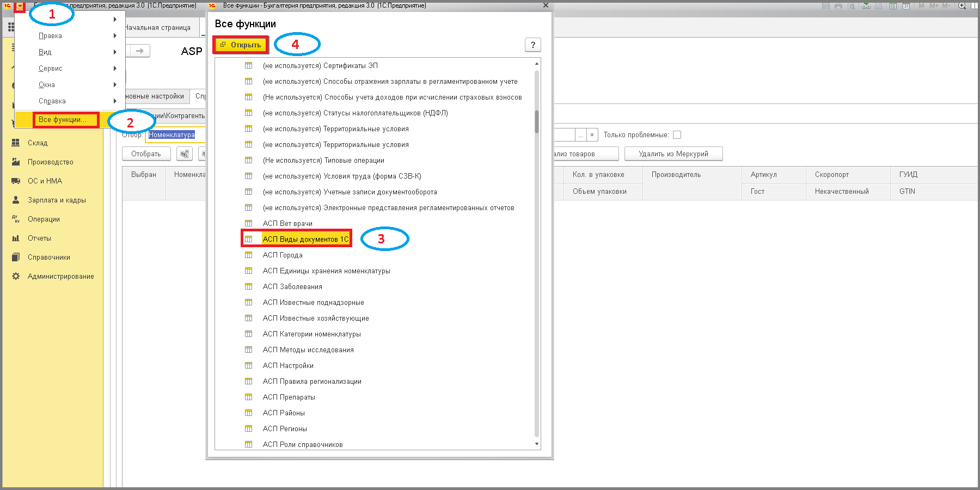Image resolution: width=980 pixels, height=490 pixels.
Task: Switch to Начальная страница tab
Action: point(157,27)
